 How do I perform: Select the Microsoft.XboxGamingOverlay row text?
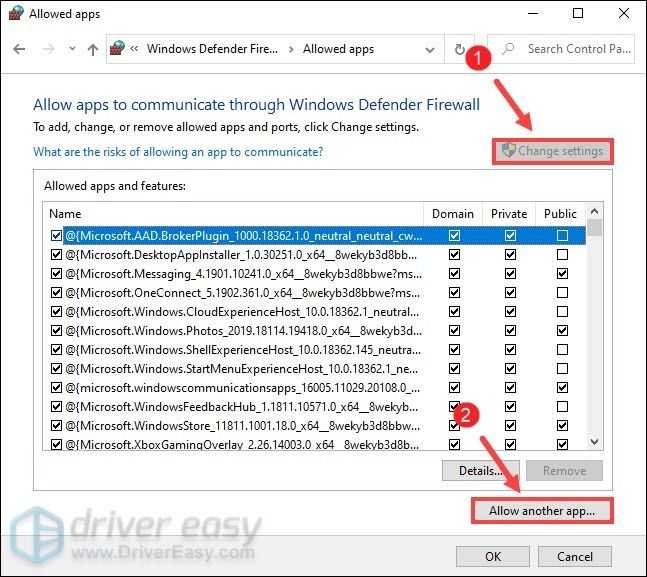(242, 445)
